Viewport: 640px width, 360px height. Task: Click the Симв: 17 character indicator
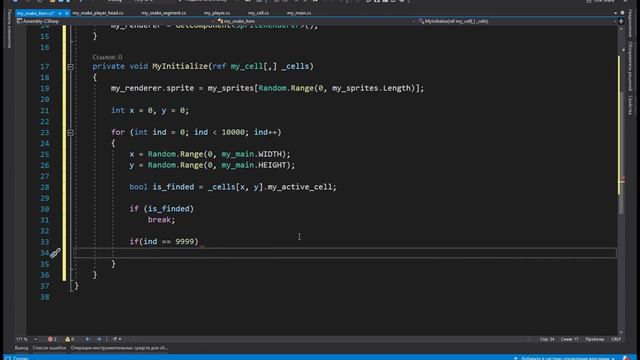click(569, 339)
